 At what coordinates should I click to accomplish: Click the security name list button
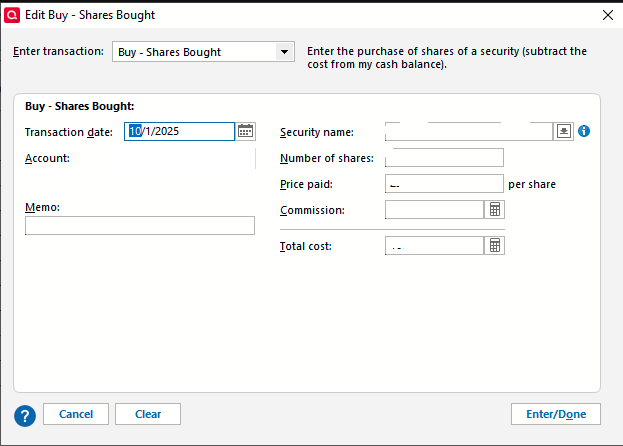click(564, 131)
